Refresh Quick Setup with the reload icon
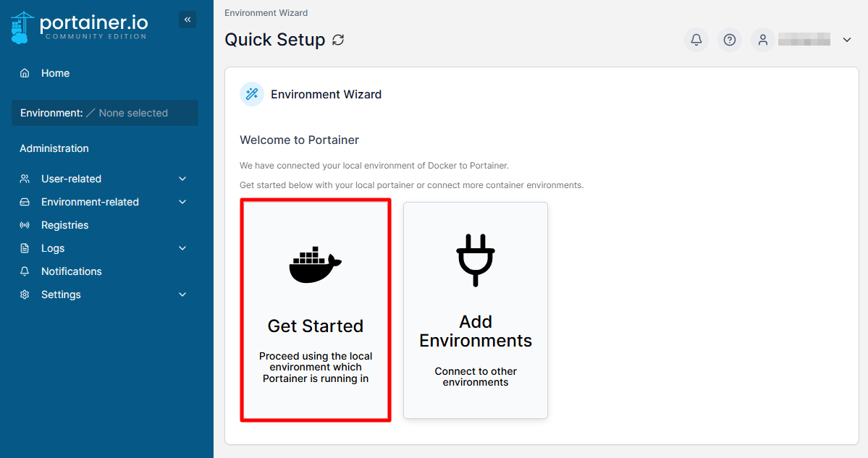 [338, 40]
